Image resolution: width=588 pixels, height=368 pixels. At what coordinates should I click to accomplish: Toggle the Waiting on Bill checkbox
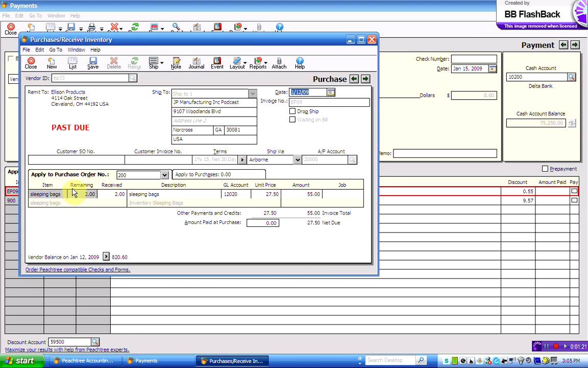pyautogui.click(x=292, y=120)
